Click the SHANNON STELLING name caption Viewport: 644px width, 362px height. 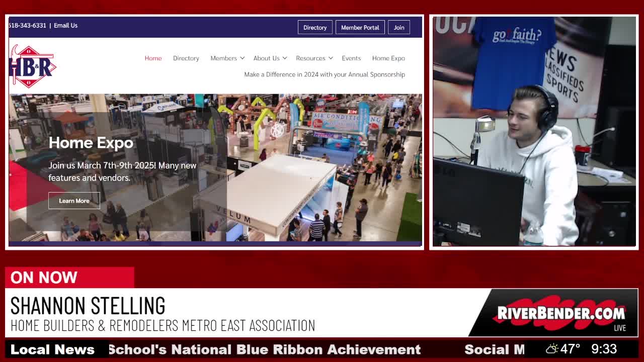pyautogui.click(x=88, y=306)
